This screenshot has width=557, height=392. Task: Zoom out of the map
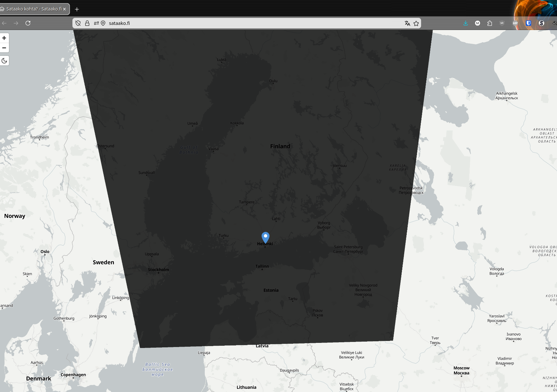coord(4,48)
